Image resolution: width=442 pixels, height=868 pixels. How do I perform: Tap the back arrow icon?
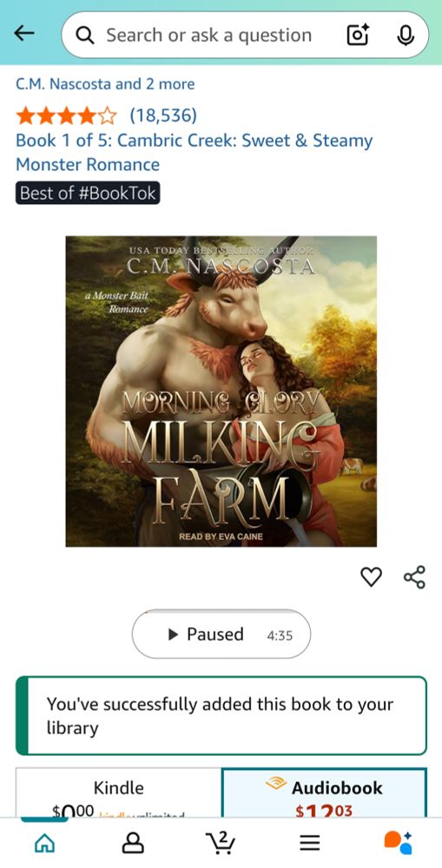(x=23, y=34)
